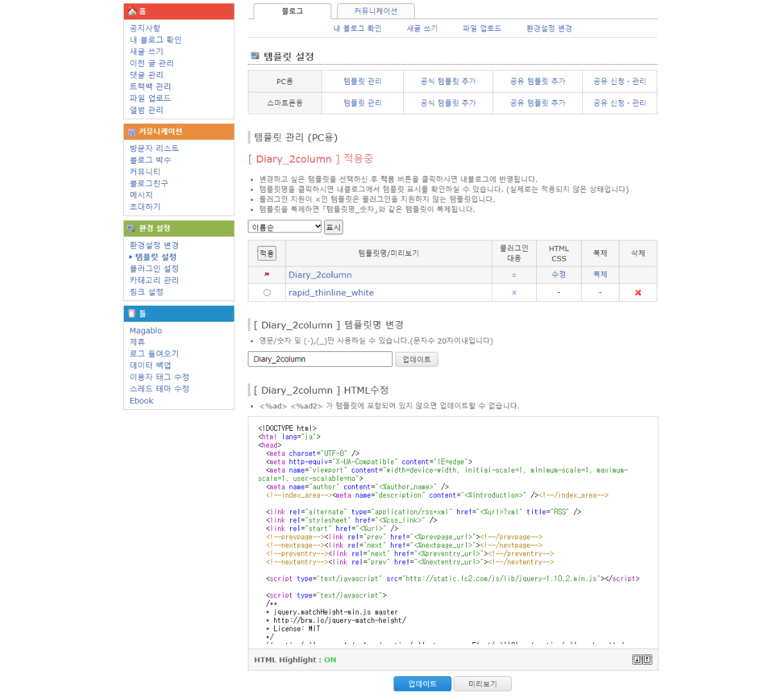Screen dimensions: 780x700
Task: Switch to the 커뮤니케이션 tab
Action: pos(376,11)
